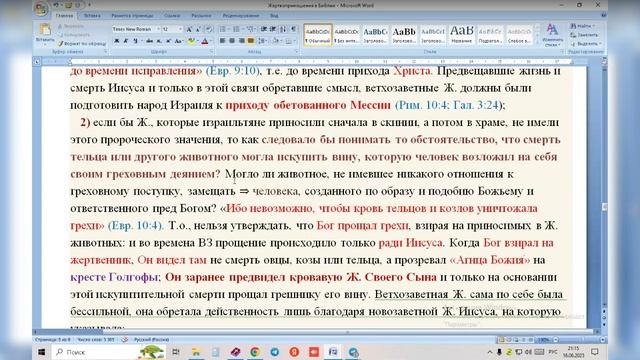The height and width of the screenshot is (360, 640).
Task: Open Change Styles (Изменить стили)
Action: pyautogui.click(x=553, y=35)
